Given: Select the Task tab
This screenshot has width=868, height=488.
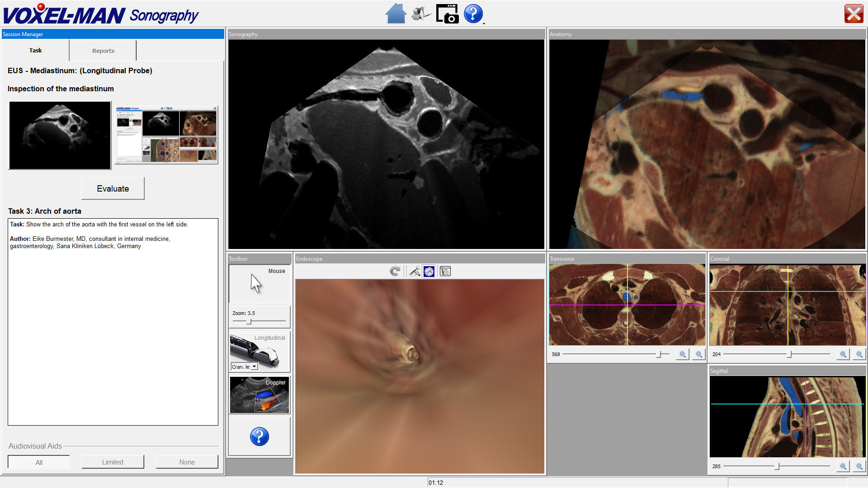Looking at the screenshot, I should click(35, 51).
